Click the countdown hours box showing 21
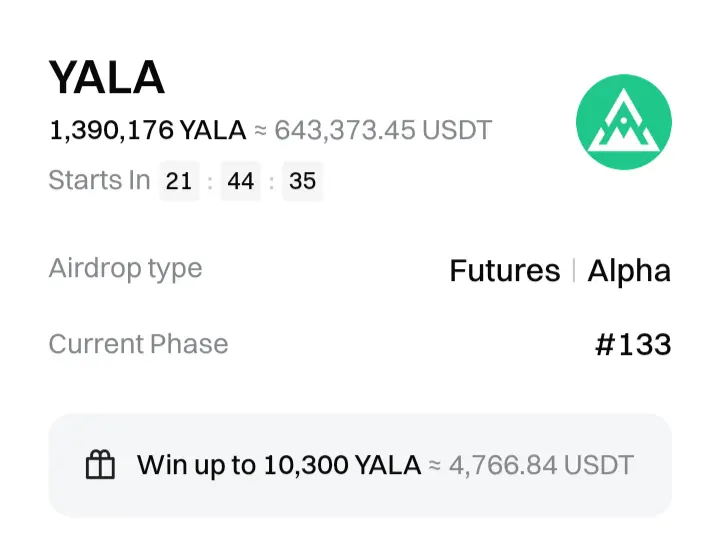 click(179, 181)
